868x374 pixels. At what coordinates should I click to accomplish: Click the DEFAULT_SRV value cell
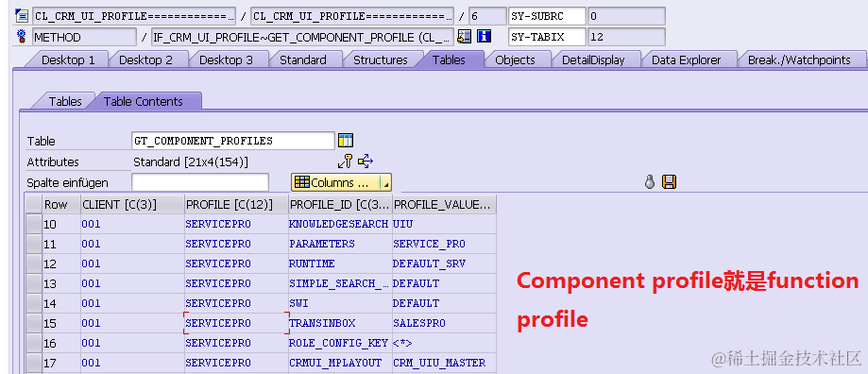coord(444,263)
